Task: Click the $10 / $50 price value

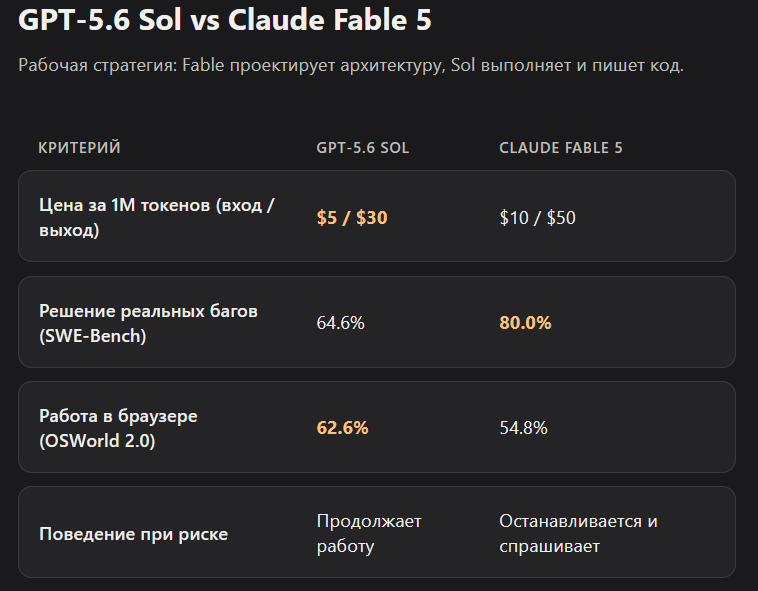Action: click(538, 217)
